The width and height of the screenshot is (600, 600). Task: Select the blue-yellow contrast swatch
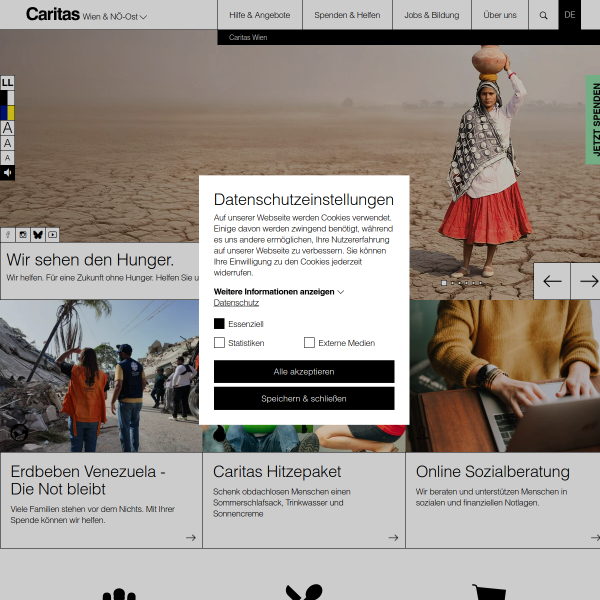coord(7,113)
